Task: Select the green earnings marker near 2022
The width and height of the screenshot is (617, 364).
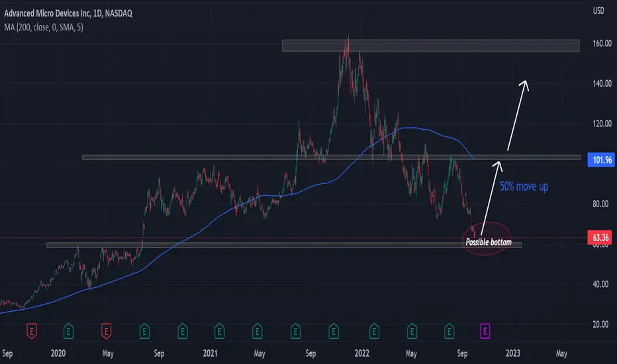Action: pyautogui.click(x=374, y=331)
